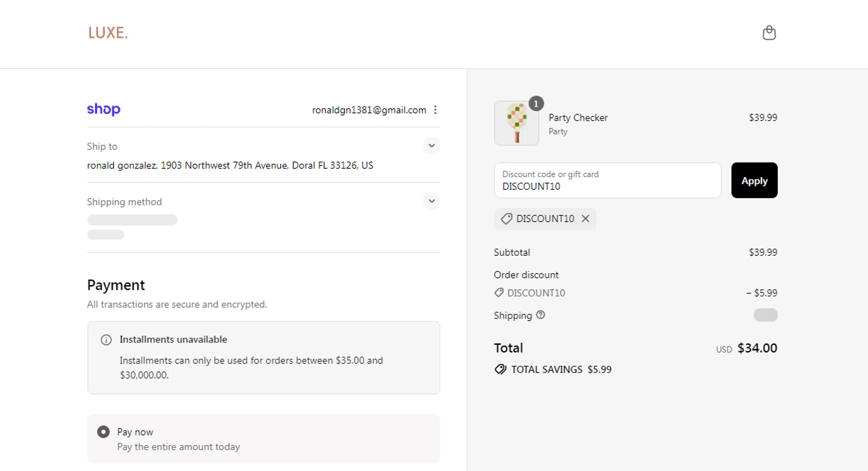Click the Party Checker item price $39.99
Image resolution: width=868 pixels, height=471 pixels.
coord(763,117)
